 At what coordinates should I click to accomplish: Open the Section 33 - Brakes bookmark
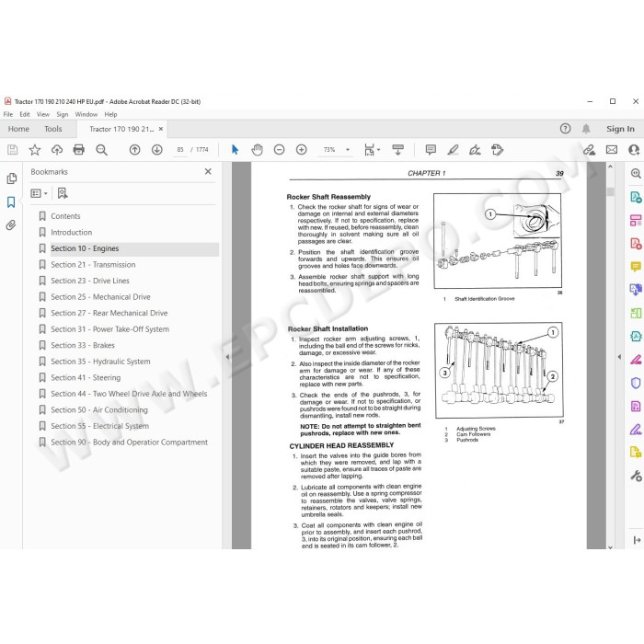[83, 345]
